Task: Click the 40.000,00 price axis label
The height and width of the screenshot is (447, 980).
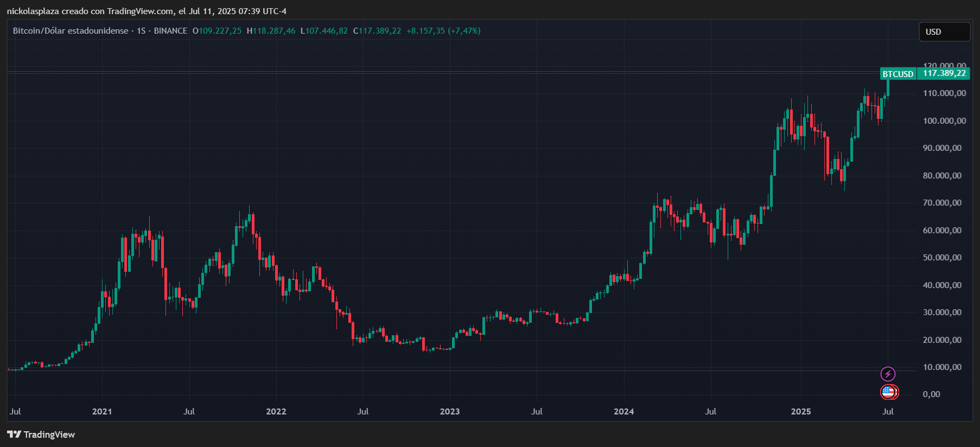Action: click(942, 285)
